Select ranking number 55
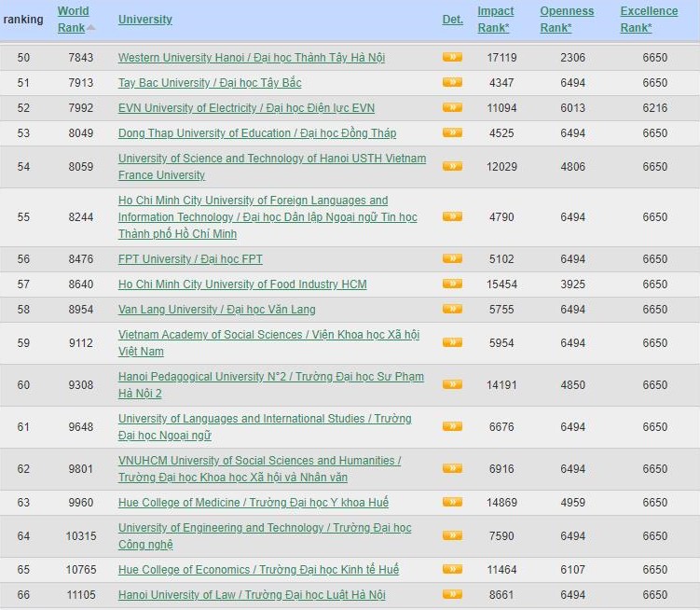700x610 pixels. tap(23, 217)
